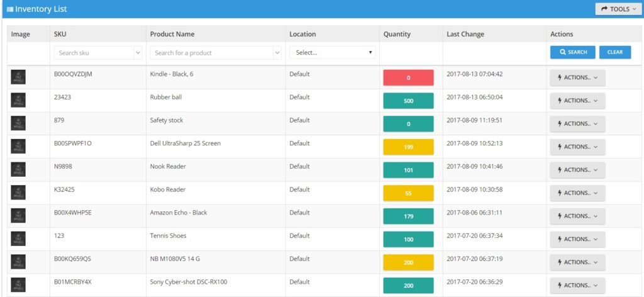Viewport: 644px width, 297px height.
Task: Click quantity badge 179 for Amazon Echo
Action: pos(408,216)
